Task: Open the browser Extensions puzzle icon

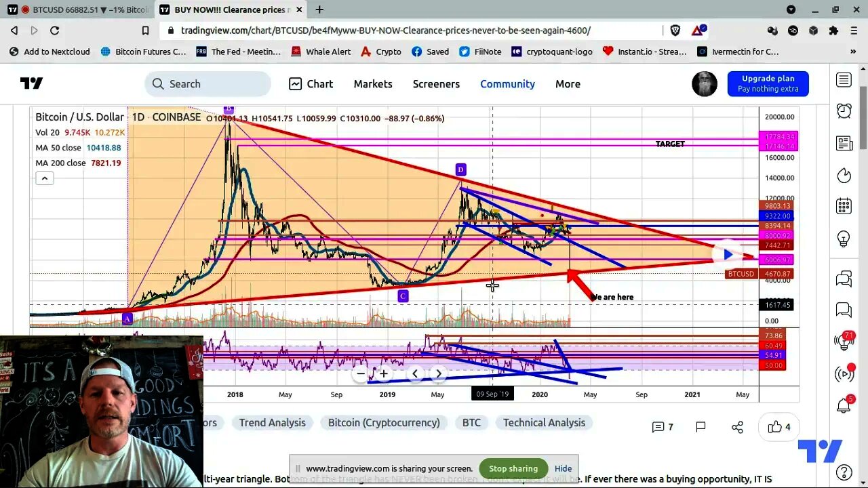Action: 833,30
